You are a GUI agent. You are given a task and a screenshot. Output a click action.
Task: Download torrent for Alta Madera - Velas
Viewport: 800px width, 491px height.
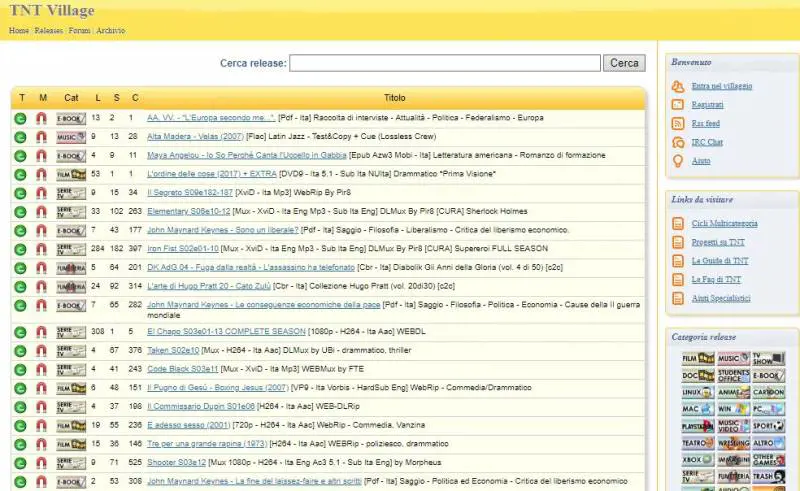click(x=20, y=137)
